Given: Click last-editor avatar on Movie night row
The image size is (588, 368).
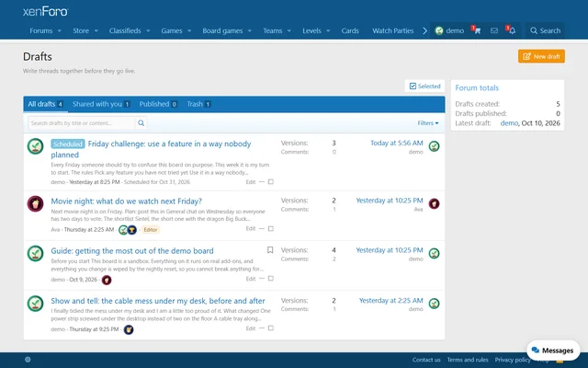Looking at the screenshot, I should (435, 203).
